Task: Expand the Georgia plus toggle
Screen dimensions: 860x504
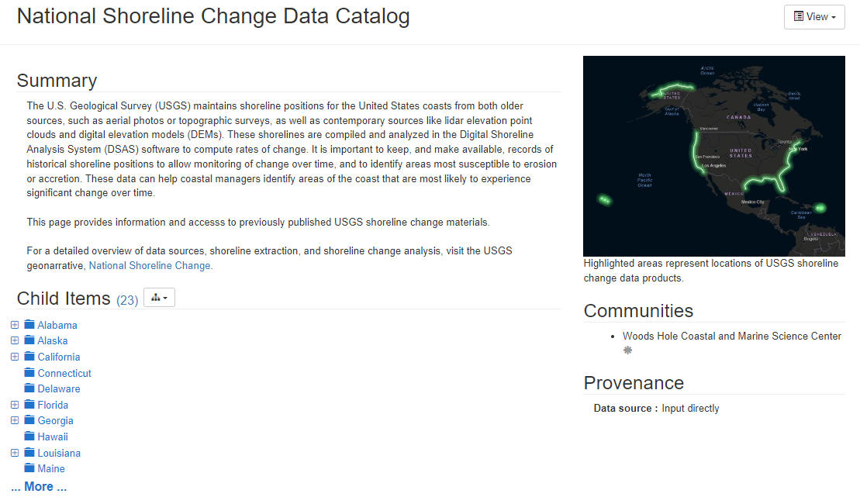Action: pos(15,420)
